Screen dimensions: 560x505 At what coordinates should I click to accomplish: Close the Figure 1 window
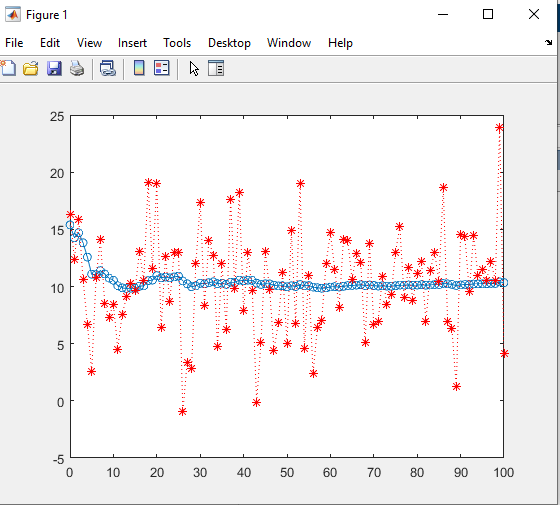(534, 14)
